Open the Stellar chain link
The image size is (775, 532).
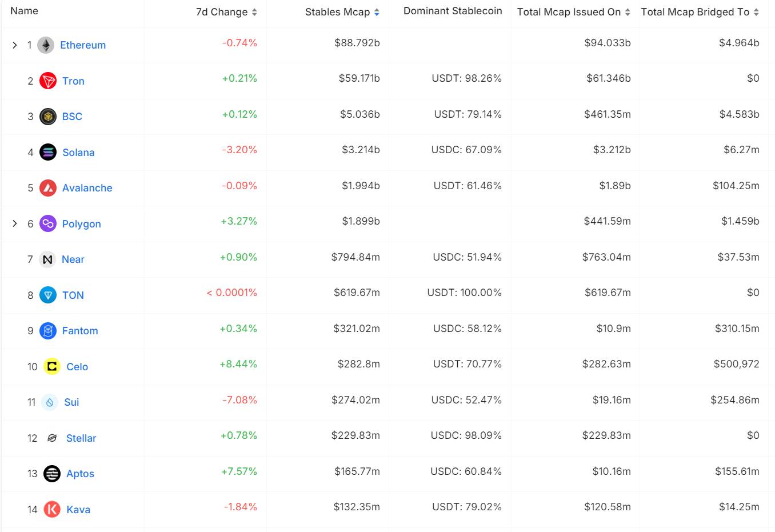point(81,438)
